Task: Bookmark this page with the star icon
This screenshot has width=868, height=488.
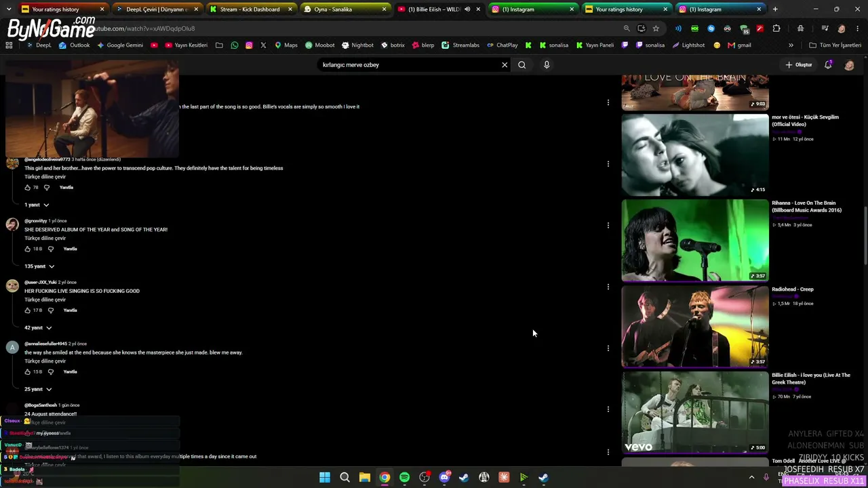Action: pyautogui.click(x=656, y=28)
